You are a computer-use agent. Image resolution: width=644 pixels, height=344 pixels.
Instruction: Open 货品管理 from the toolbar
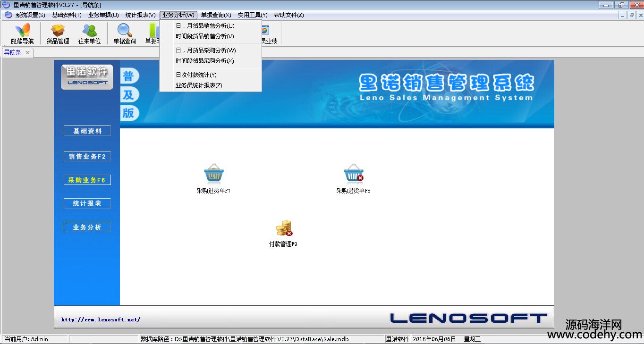[x=58, y=34]
